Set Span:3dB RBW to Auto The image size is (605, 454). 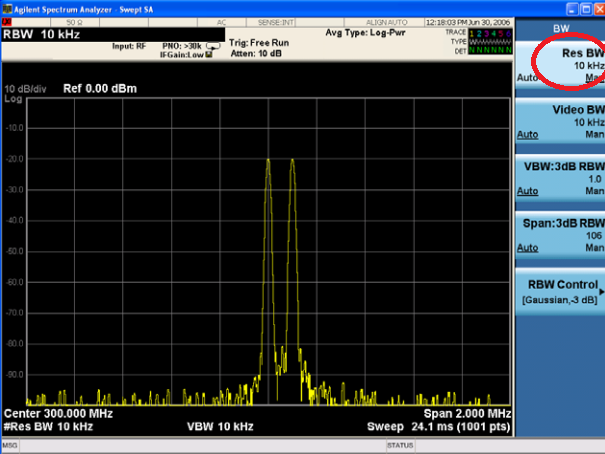[x=527, y=246]
